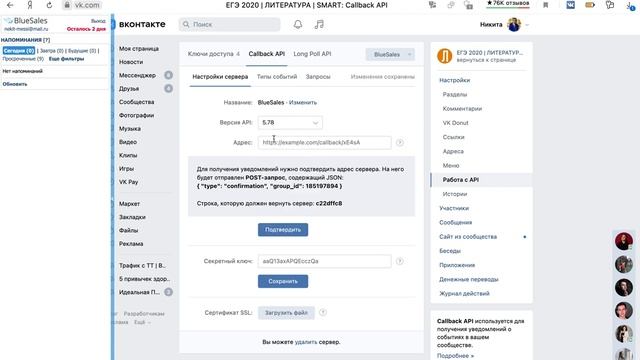Click the Today filter in BlueSales panel
This screenshot has width=640, height=360.
[x=19, y=51]
